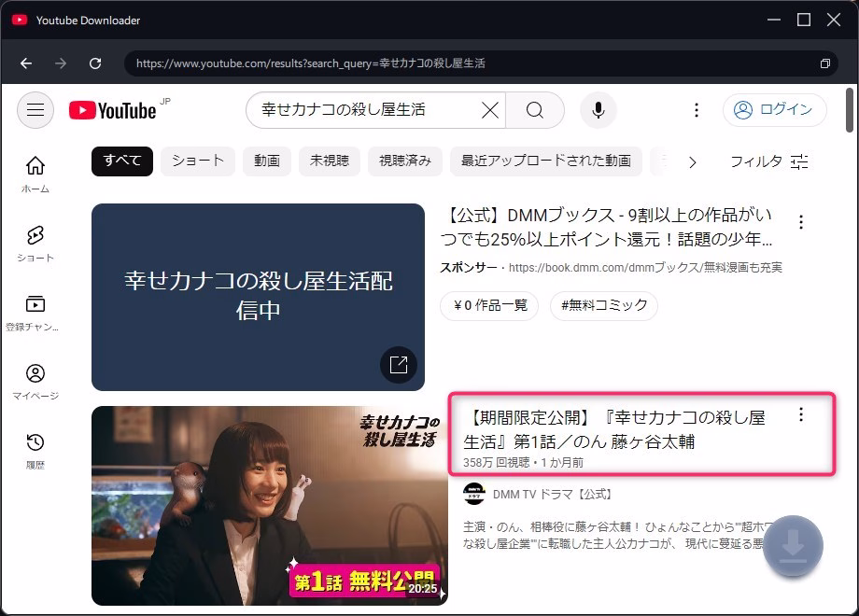Click the 358万 回視聴・1 か月前 text
859x616 pixels.
(x=523, y=463)
